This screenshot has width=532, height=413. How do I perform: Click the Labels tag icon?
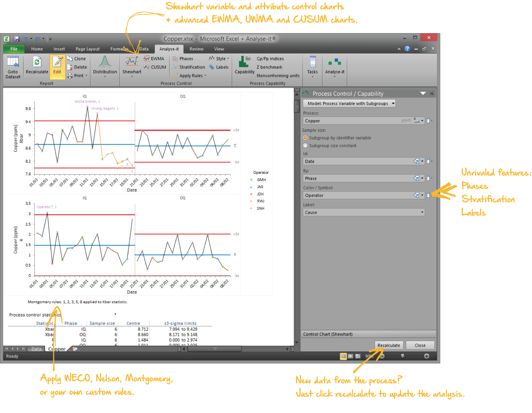point(212,67)
